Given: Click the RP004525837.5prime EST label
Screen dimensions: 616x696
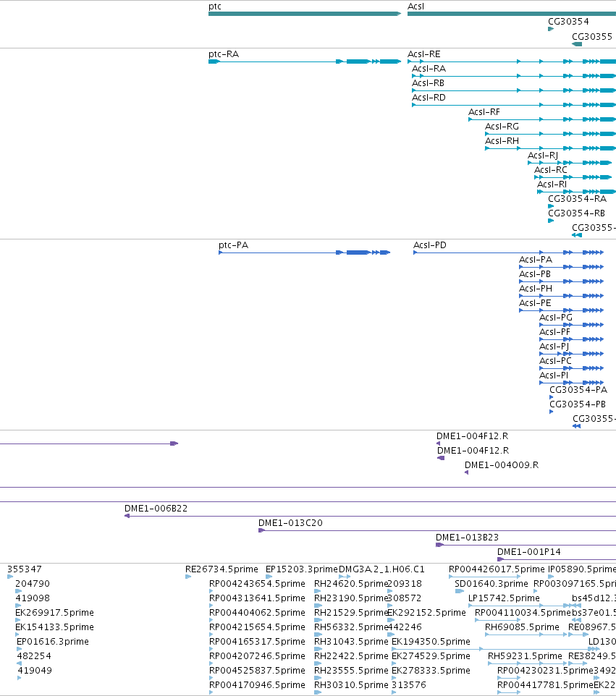Looking at the screenshot, I should [257, 670].
